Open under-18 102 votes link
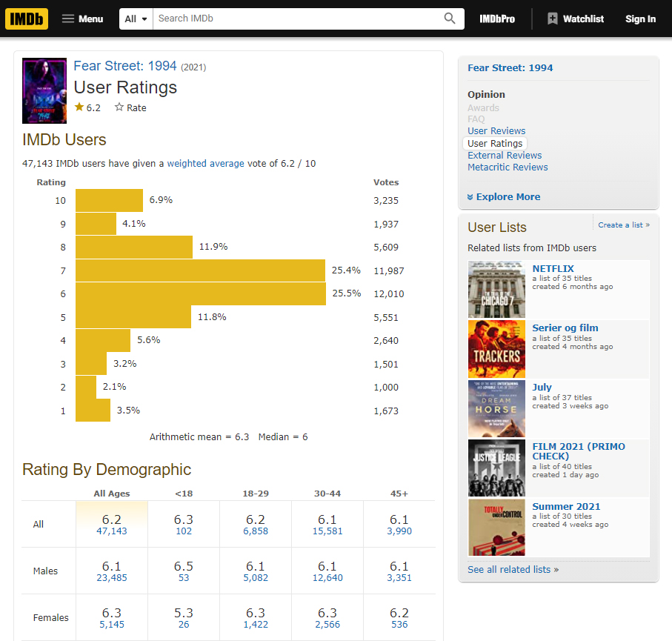The image size is (672, 641). [x=184, y=531]
